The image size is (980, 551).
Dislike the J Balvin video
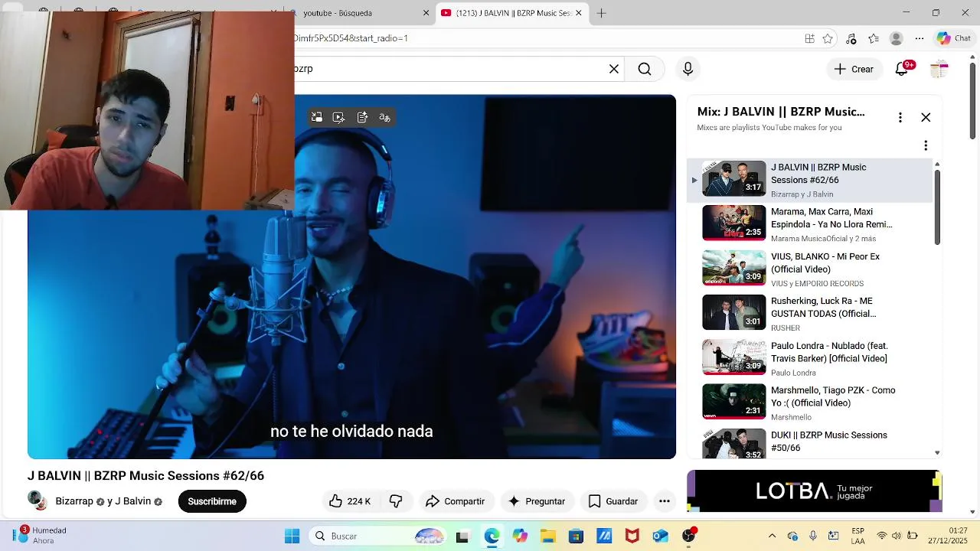[396, 501]
